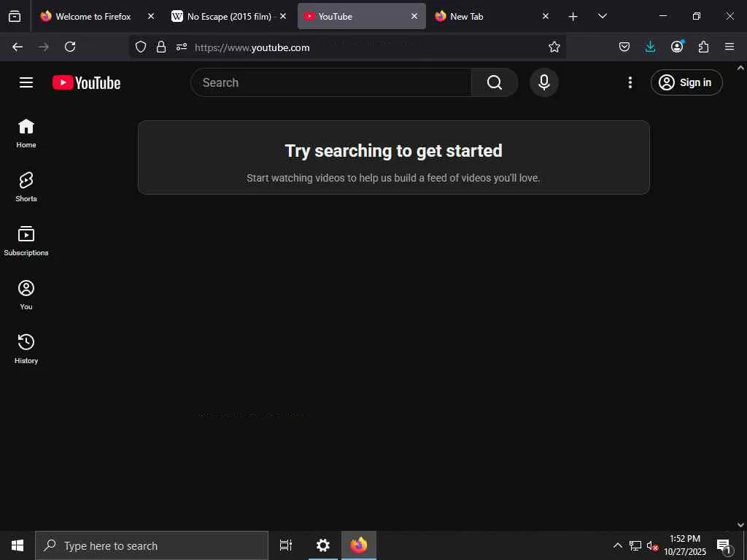The width and height of the screenshot is (747, 560).
Task: Open a new tab with plus button
Action: coord(573,17)
